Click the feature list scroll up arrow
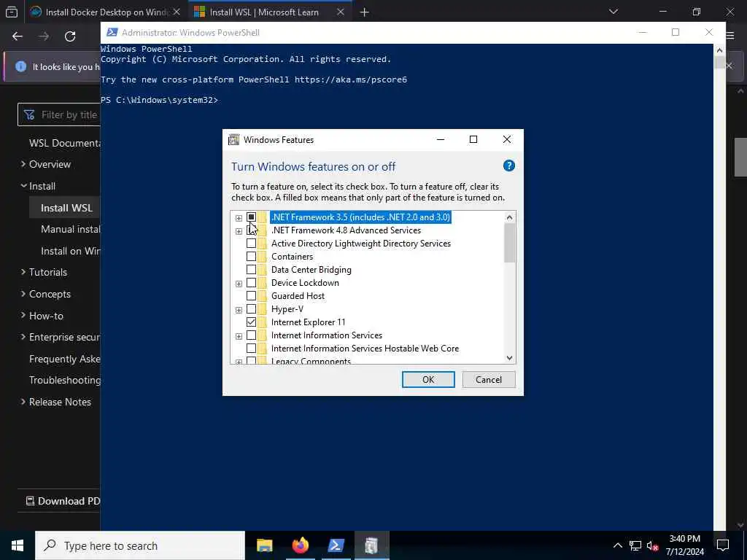Viewport: 747px width, 560px height. tap(509, 217)
